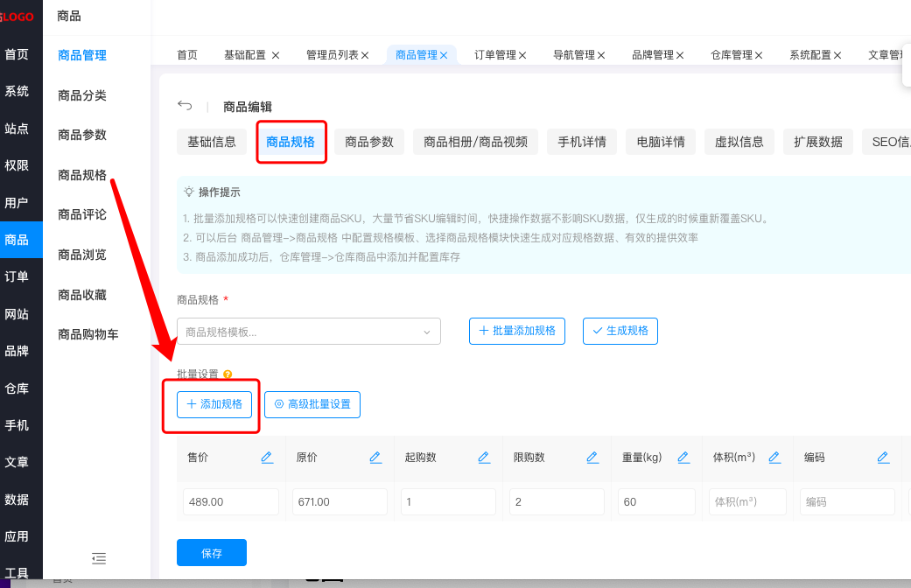Open the 商品规格模板 dropdown
The image size is (911, 588).
coord(309,331)
